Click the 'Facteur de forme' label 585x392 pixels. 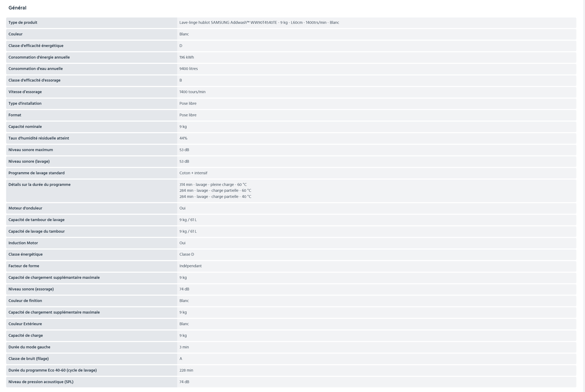tap(24, 266)
